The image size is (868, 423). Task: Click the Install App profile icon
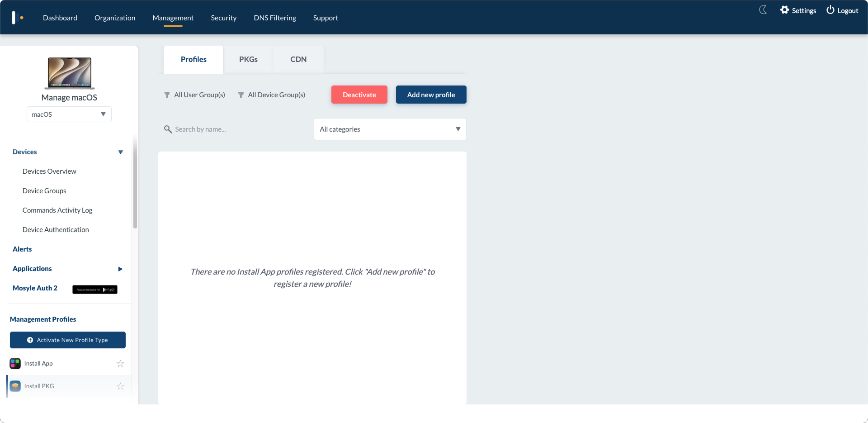pyautogui.click(x=15, y=363)
